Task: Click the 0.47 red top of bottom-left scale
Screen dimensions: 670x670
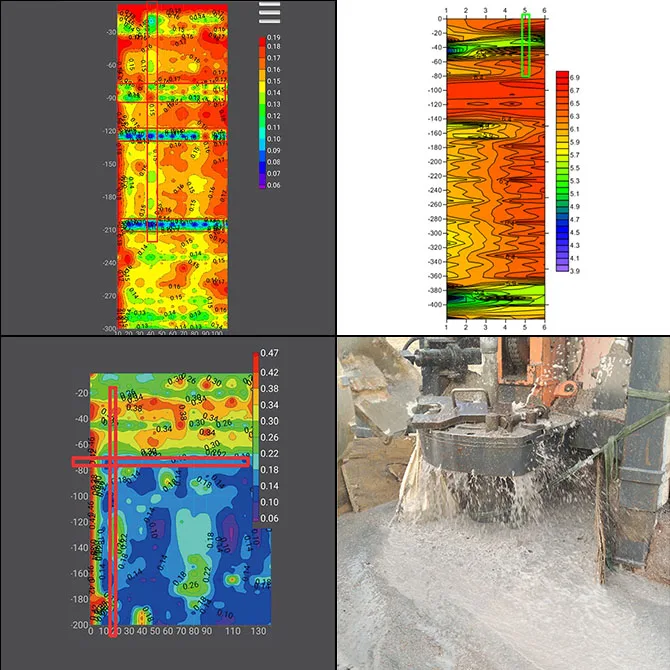Action: point(256,356)
